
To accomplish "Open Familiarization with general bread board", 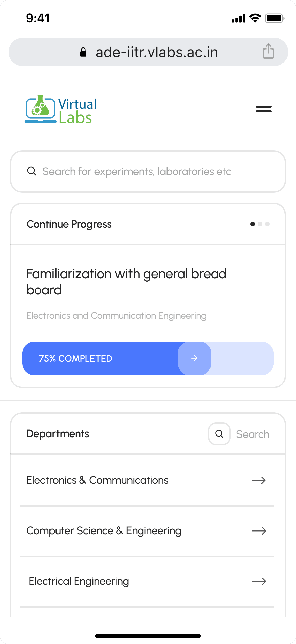I will (x=126, y=282).
